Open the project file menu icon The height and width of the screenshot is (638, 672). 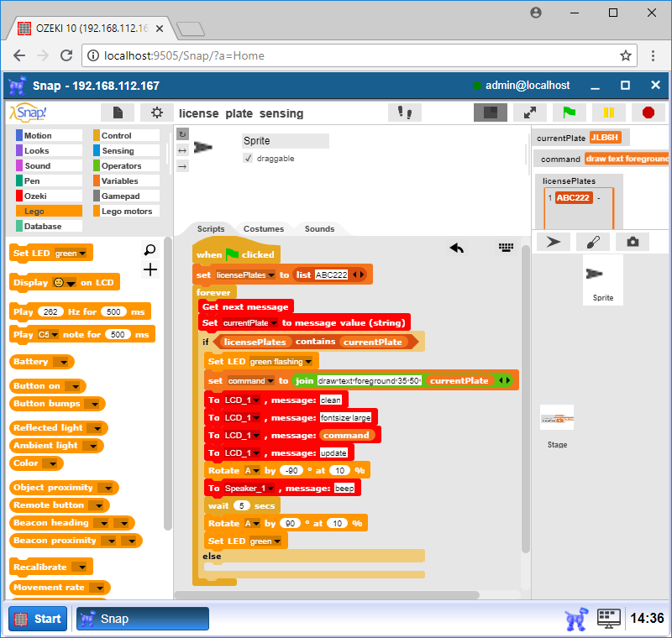(118, 112)
